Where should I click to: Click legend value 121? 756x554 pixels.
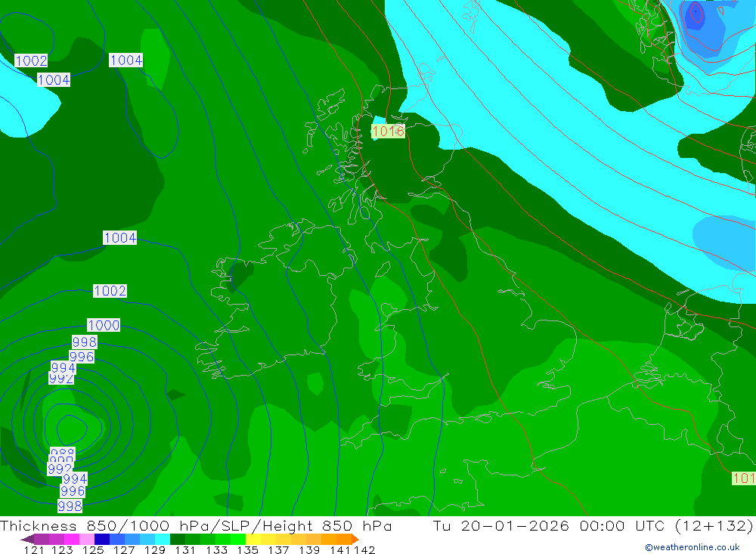click(x=34, y=549)
